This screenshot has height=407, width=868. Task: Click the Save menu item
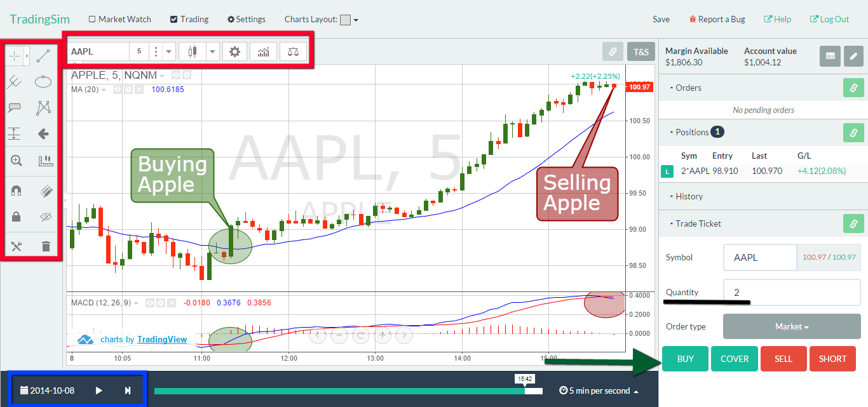coord(661,20)
